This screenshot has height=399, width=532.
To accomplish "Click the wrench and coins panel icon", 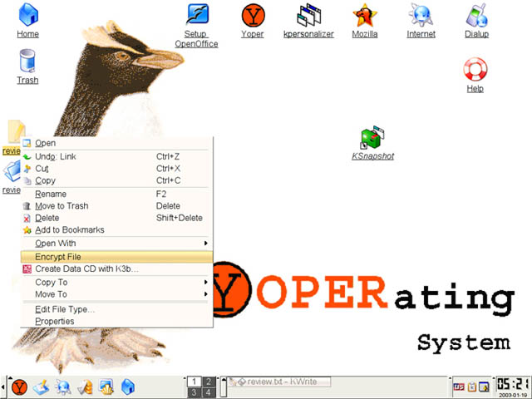I will point(85,387).
